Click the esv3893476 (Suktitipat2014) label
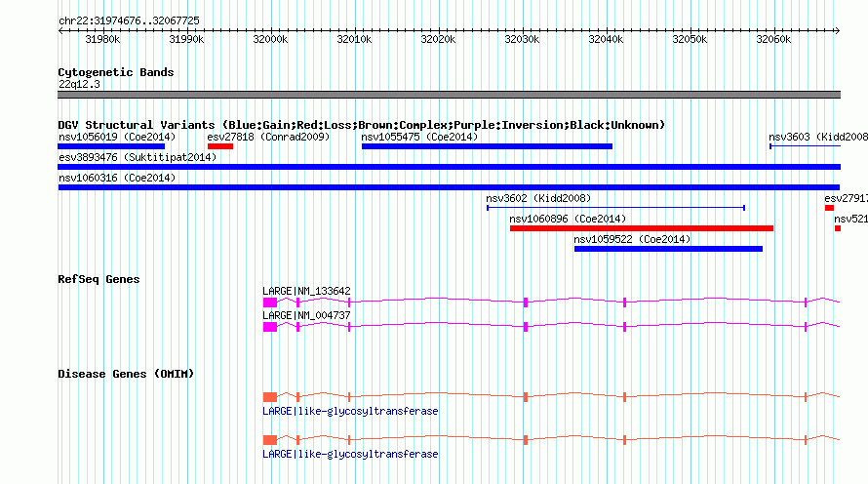The image size is (868, 484). (138, 157)
